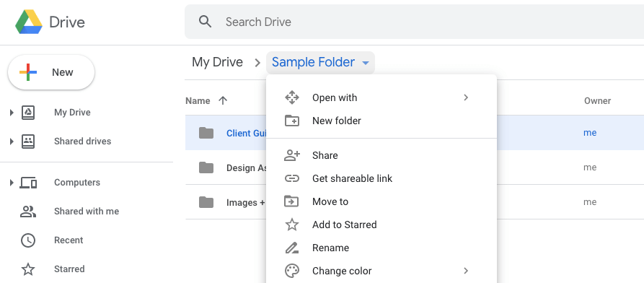Click the Computers sidebar icon

28,183
